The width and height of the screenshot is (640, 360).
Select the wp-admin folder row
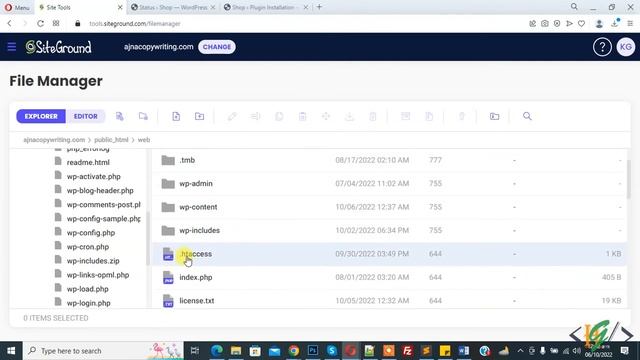(389, 183)
